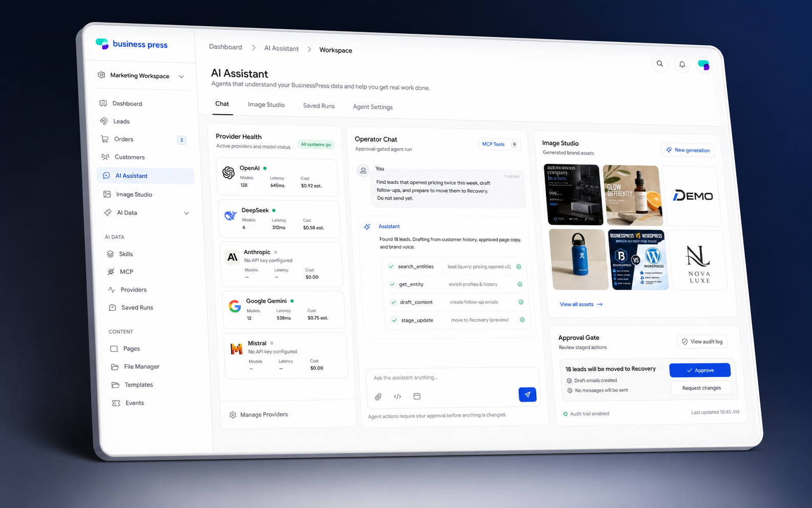Open the search icon in header
The image size is (812, 508).
(x=659, y=63)
